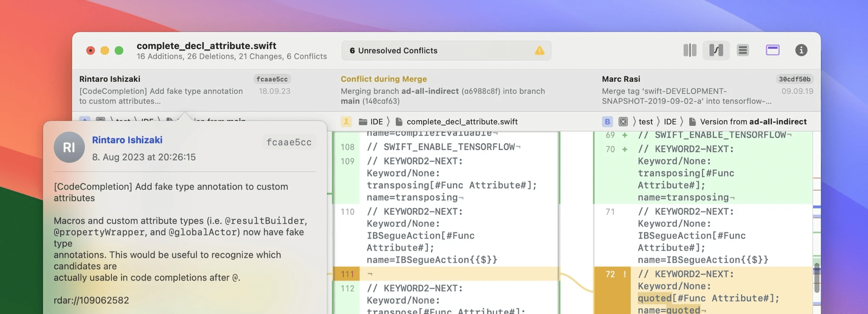
Task: Open the info inspector icon
Action: (x=801, y=50)
